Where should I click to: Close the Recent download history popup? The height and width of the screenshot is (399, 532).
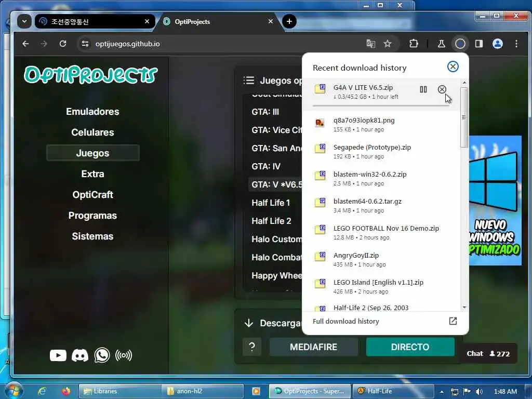(x=453, y=66)
